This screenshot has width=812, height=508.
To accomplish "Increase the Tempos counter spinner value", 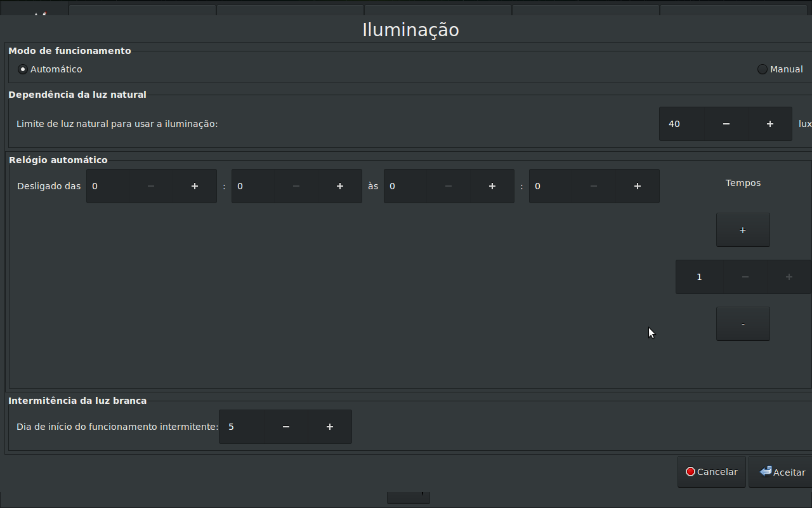I will pyautogui.click(x=789, y=277).
